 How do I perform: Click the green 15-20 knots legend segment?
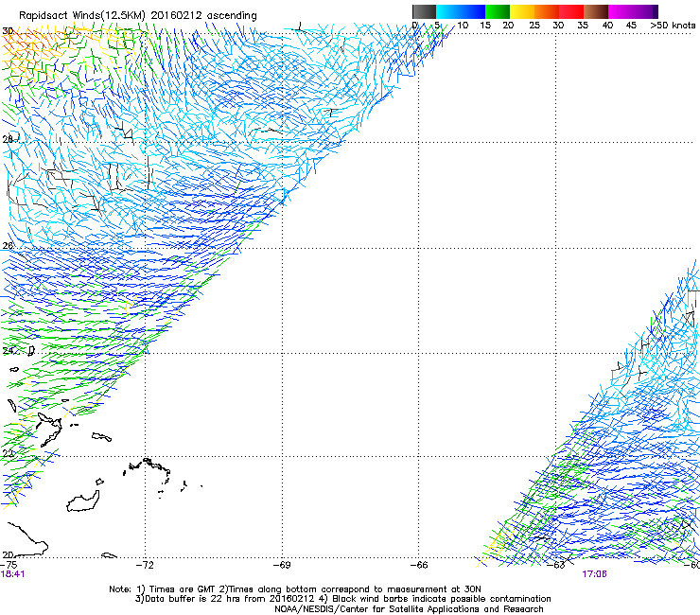coord(498,11)
